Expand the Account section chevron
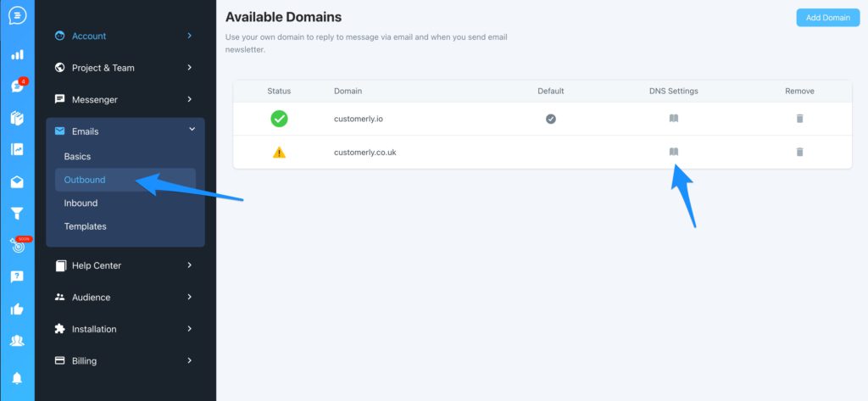This screenshot has height=401, width=868. pos(189,36)
